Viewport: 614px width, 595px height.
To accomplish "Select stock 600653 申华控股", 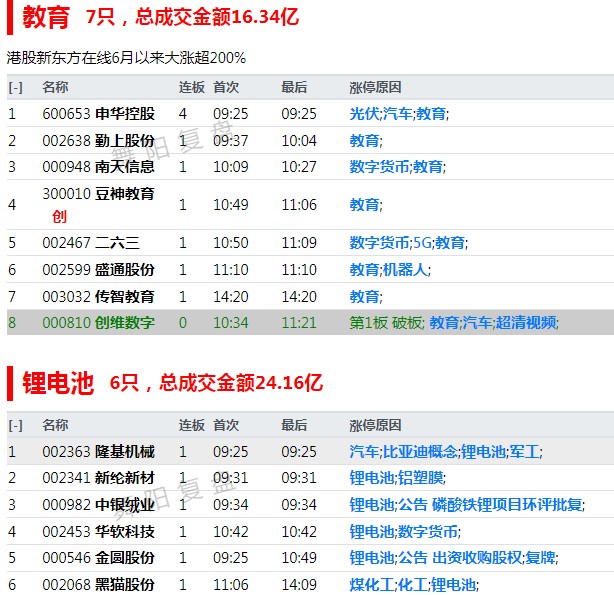I will [99, 114].
